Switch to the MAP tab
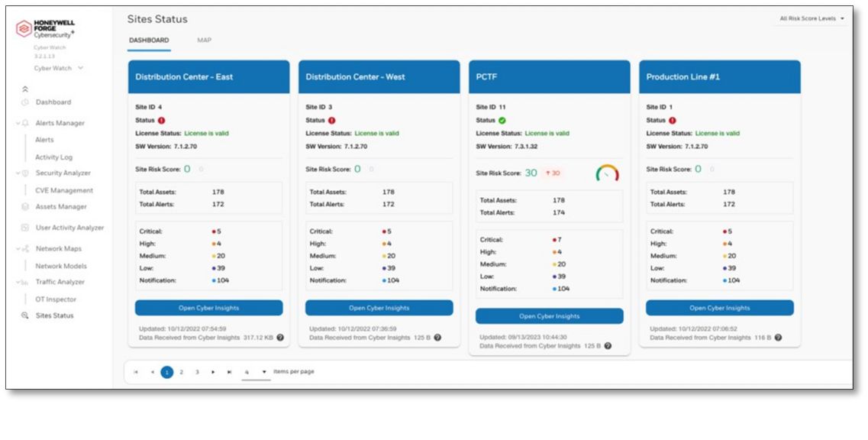Screen dimensions: 868x440 204,40
